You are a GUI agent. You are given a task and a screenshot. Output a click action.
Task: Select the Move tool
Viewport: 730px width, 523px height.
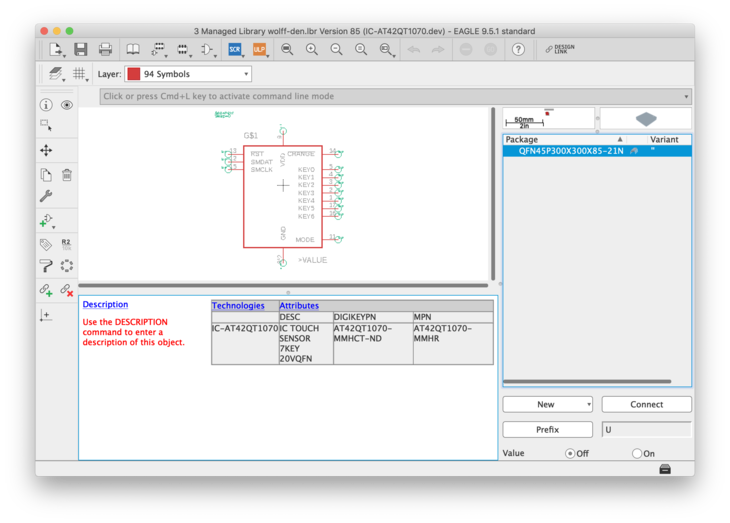click(x=46, y=150)
